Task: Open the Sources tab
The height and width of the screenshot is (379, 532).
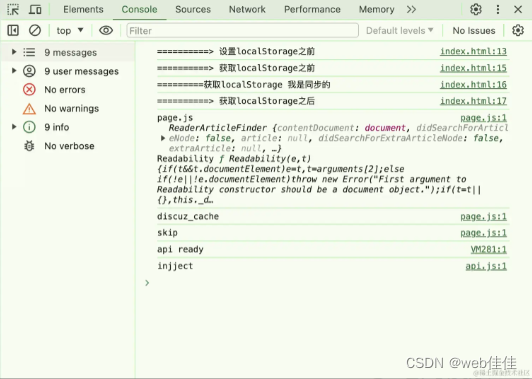Action: point(193,9)
